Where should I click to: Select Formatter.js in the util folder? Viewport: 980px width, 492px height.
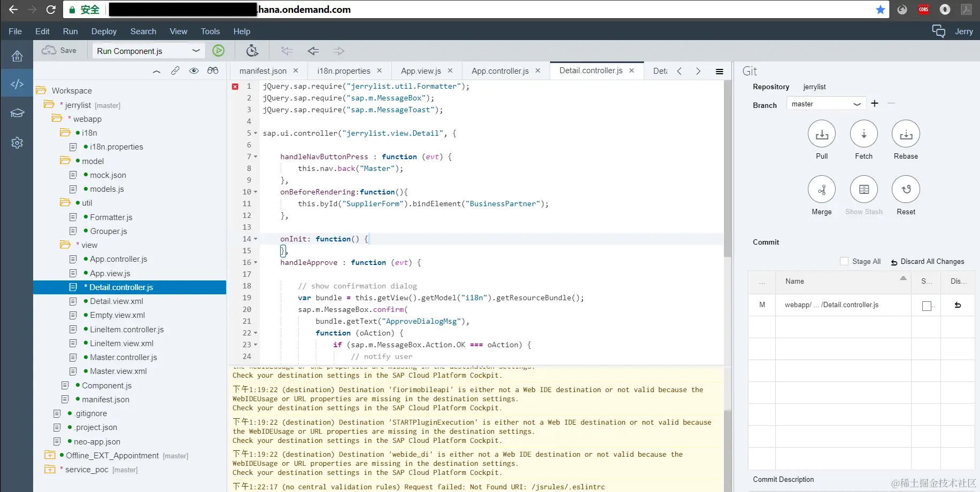pyautogui.click(x=111, y=217)
